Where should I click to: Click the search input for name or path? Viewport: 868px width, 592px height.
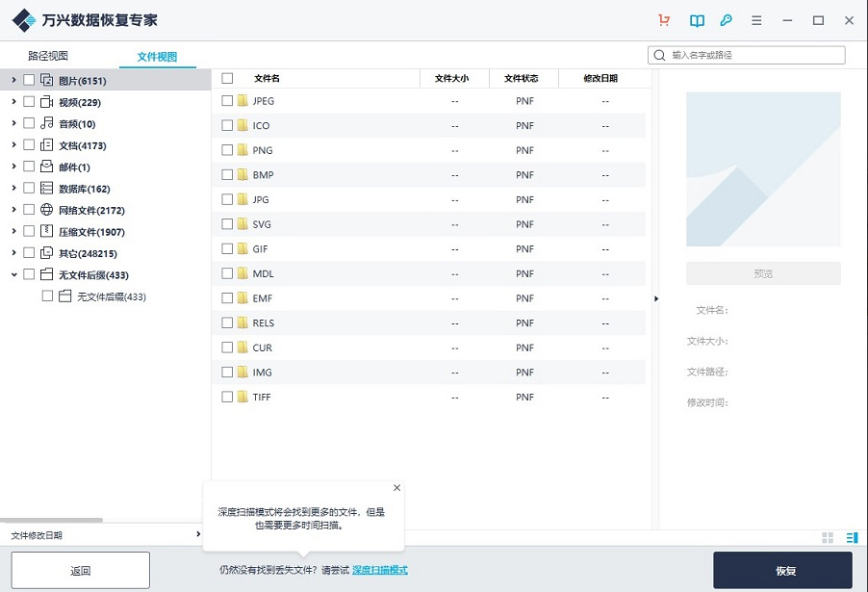click(x=746, y=55)
